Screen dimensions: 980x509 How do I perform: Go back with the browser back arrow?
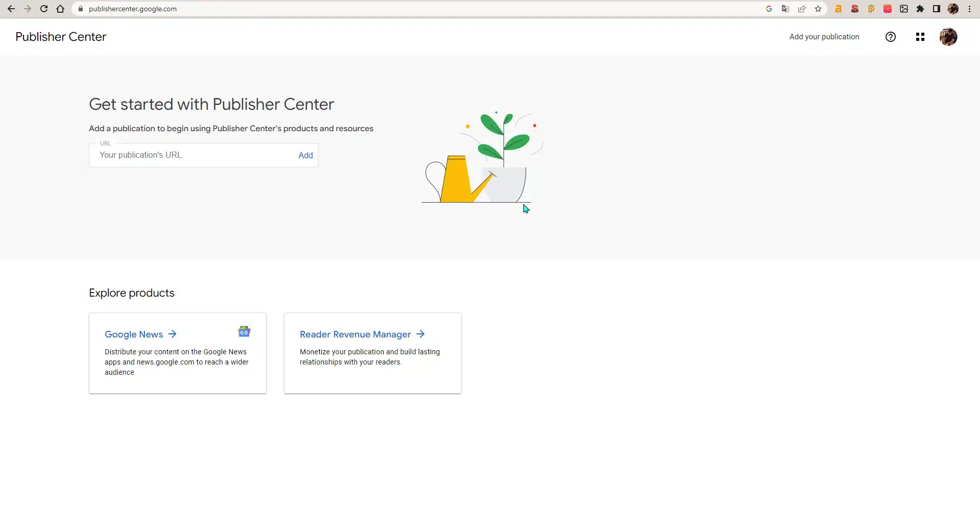(11, 9)
